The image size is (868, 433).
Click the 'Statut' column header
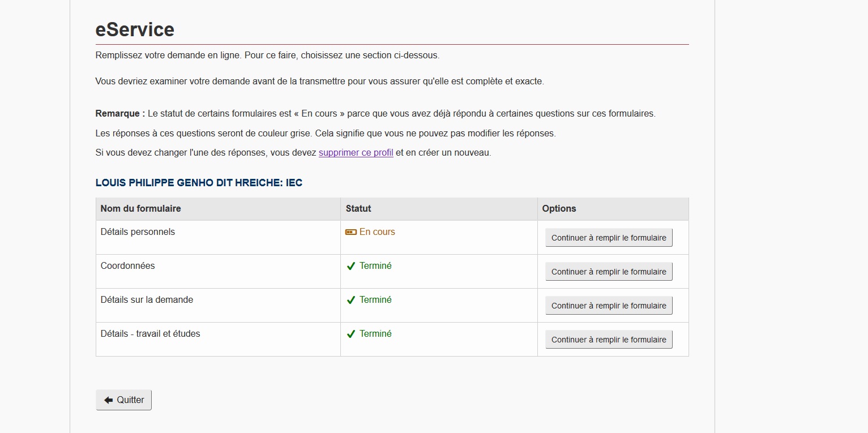(x=358, y=209)
